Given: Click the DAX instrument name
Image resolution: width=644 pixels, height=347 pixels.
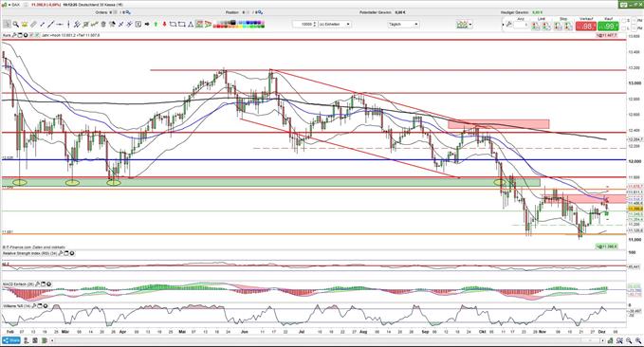Looking at the screenshot, I should tap(16, 5).
